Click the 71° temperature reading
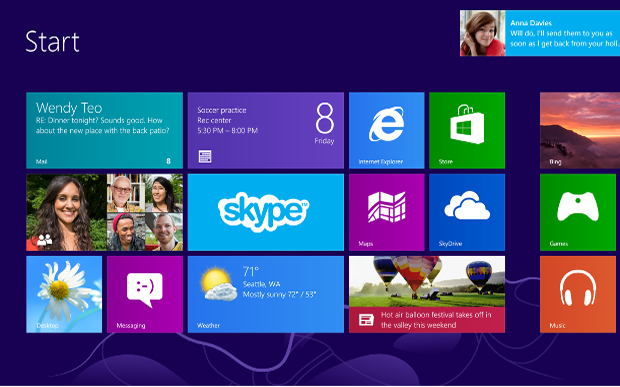The image size is (620, 387). pyautogui.click(x=251, y=272)
